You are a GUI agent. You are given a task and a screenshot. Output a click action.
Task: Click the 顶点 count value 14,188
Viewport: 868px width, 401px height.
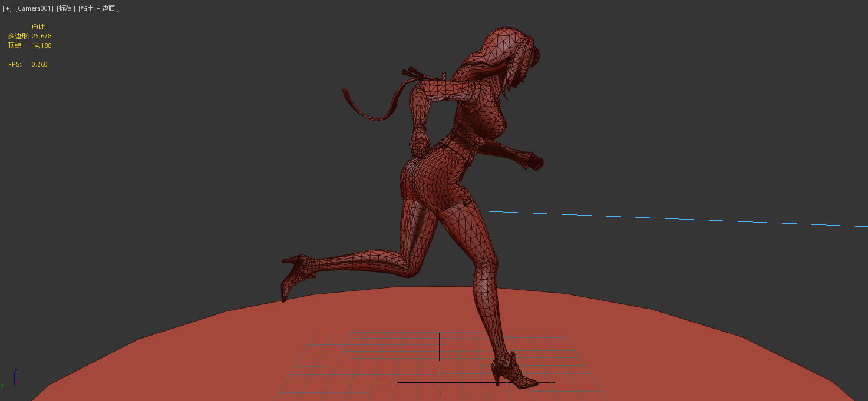[x=41, y=45]
